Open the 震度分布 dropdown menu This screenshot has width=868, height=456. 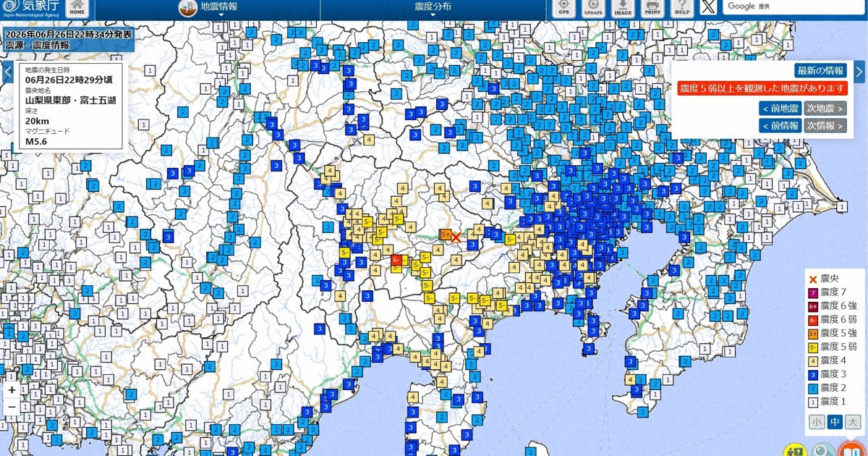pos(433,8)
